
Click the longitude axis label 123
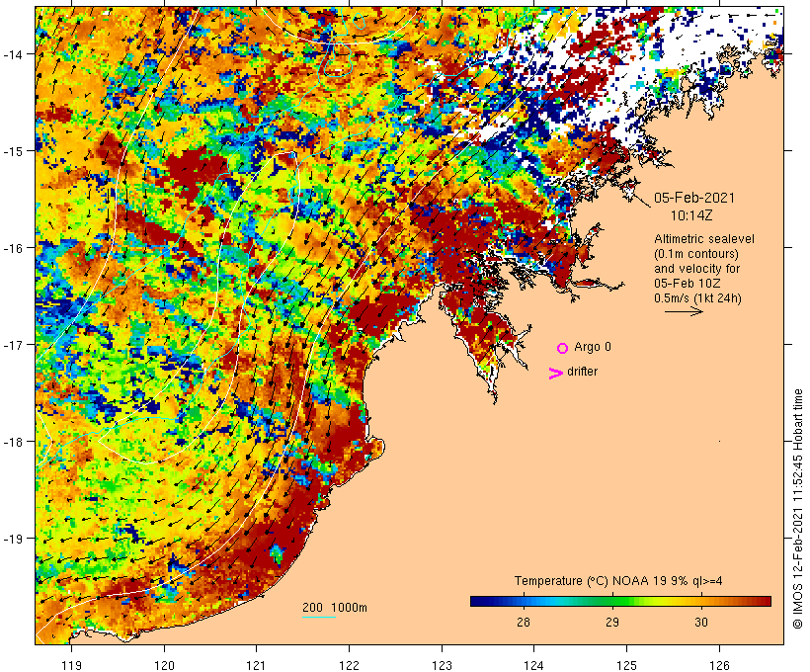(x=442, y=665)
